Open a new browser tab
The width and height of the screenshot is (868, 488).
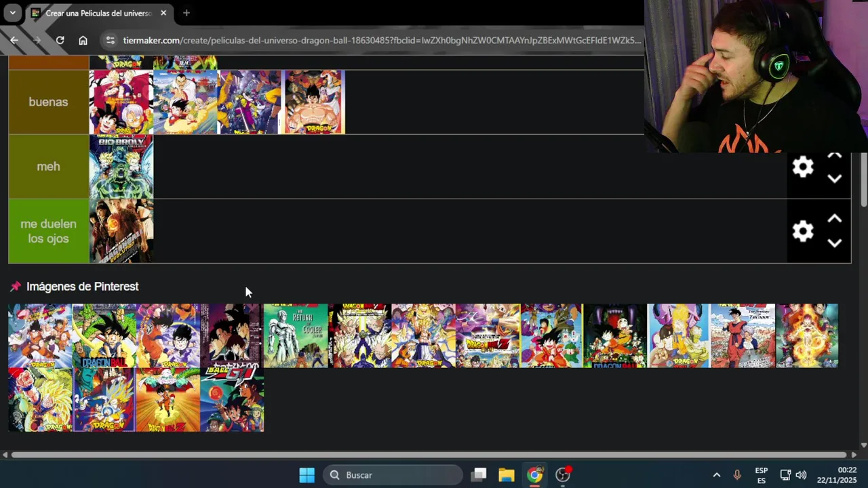186,13
